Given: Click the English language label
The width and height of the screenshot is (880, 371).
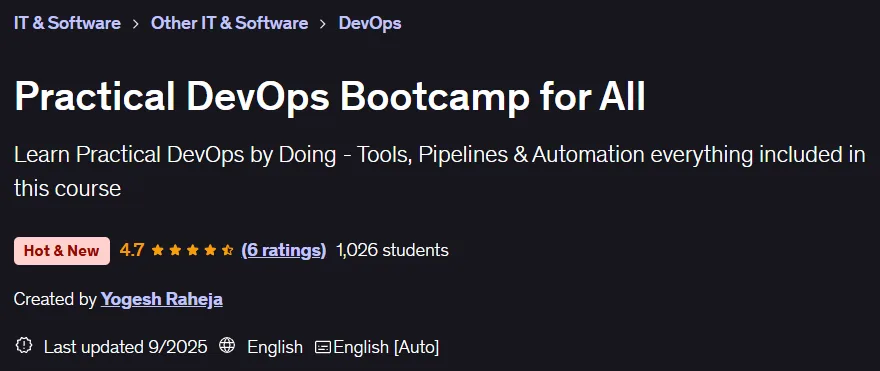Looking at the screenshot, I should tap(275, 347).
